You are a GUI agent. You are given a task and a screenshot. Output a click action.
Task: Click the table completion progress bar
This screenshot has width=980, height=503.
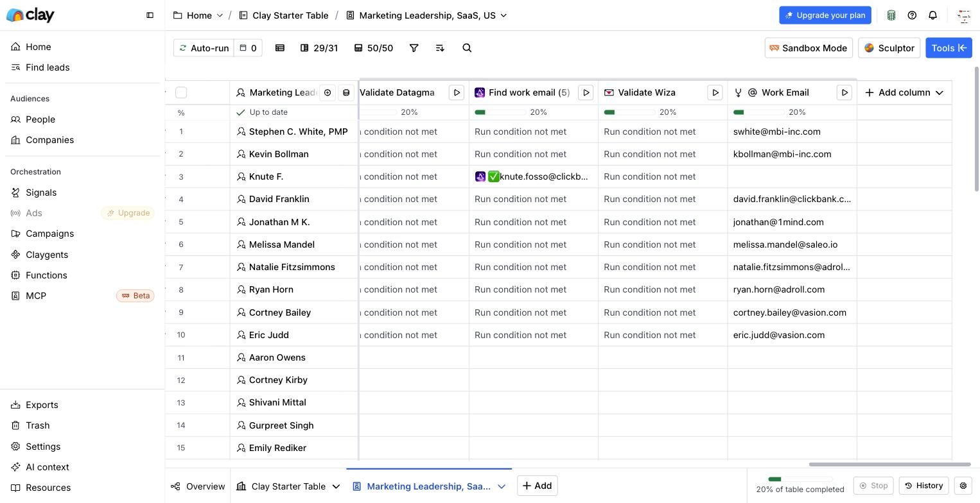coord(800,479)
